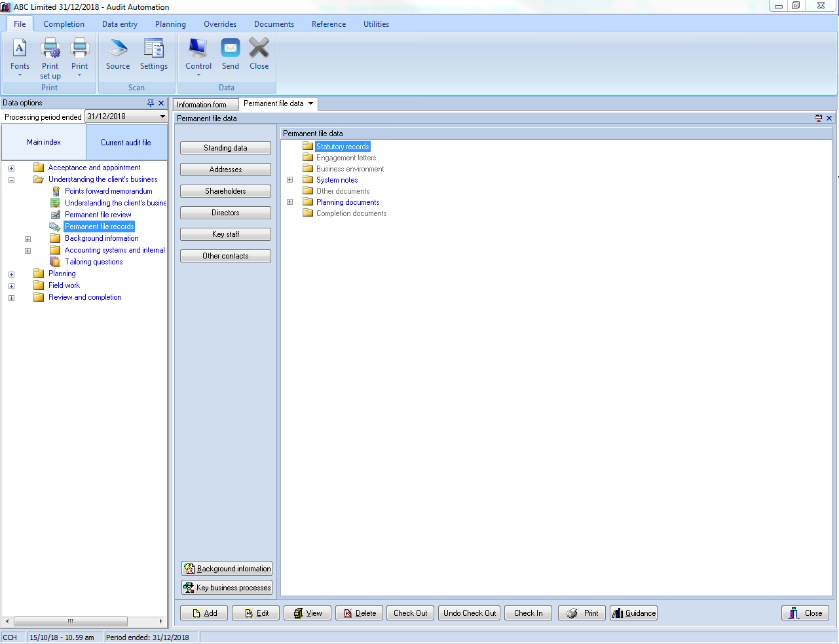Image resolution: width=839 pixels, height=644 pixels.
Task: Expand the Planning documents folder
Action: point(289,202)
